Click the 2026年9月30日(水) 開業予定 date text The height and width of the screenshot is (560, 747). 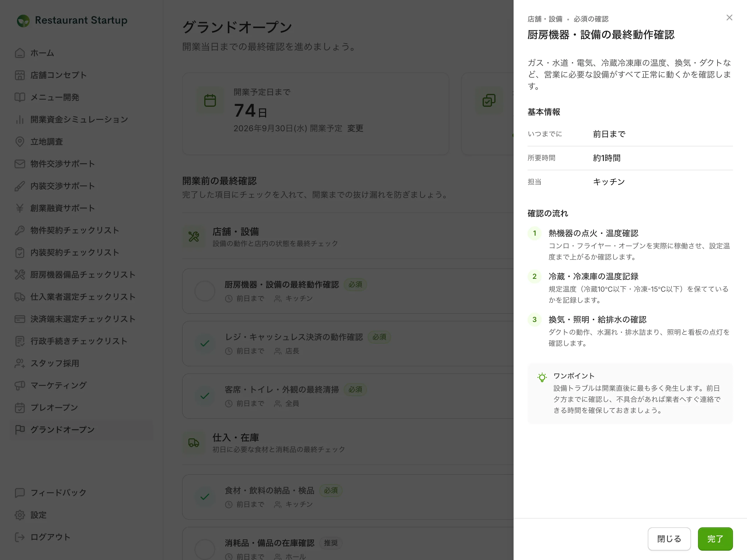tap(288, 128)
